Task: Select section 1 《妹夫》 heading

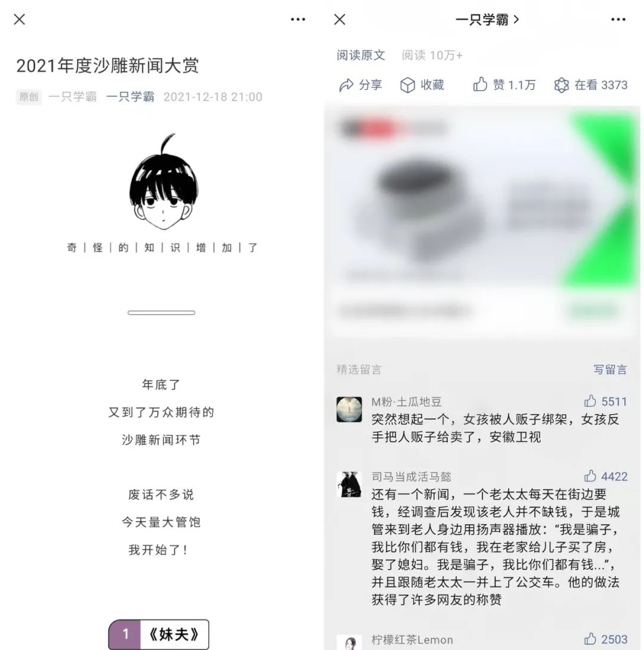Action: point(159,634)
